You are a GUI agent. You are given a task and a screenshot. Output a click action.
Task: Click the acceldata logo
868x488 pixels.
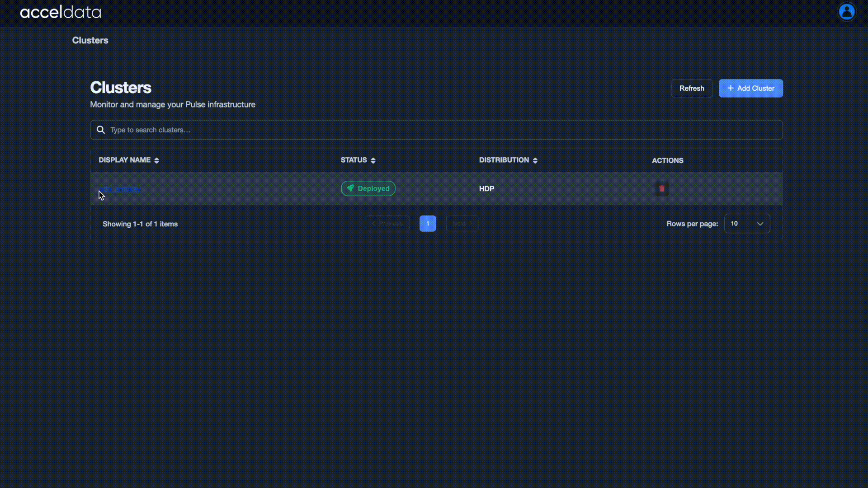coord(61,12)
